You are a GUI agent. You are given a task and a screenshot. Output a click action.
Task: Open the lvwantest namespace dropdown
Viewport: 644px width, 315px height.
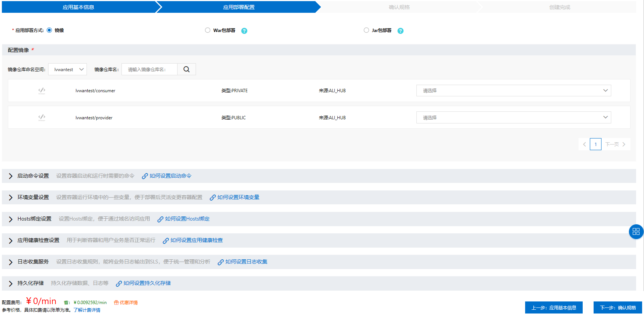68,69
